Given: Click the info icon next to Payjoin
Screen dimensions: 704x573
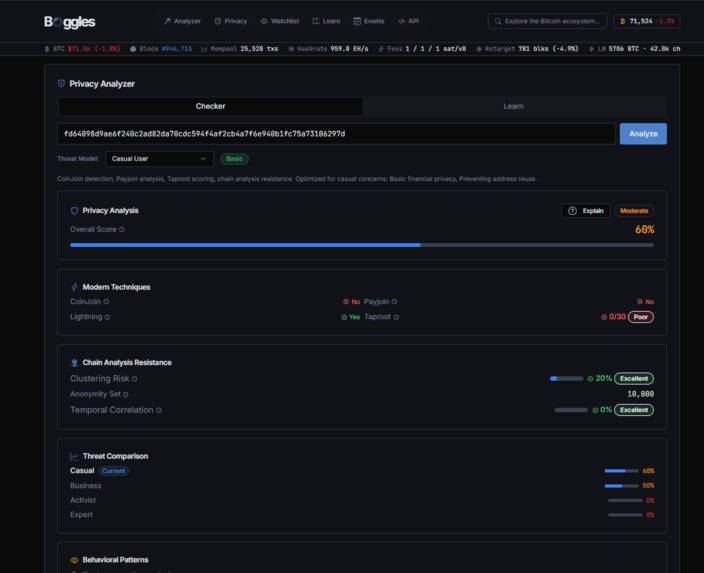Looking at the screenshot, I should [394, 302].
